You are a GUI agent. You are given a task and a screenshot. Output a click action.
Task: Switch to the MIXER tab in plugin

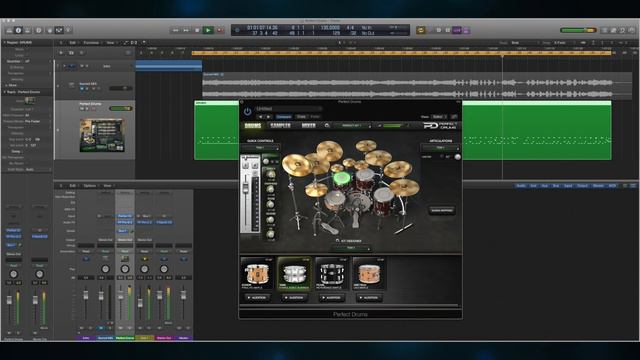(x=309, y=126)
